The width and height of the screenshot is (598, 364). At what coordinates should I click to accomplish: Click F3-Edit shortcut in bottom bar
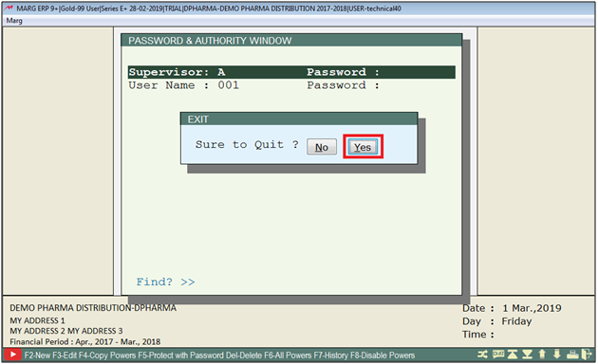tap(65, 355)
